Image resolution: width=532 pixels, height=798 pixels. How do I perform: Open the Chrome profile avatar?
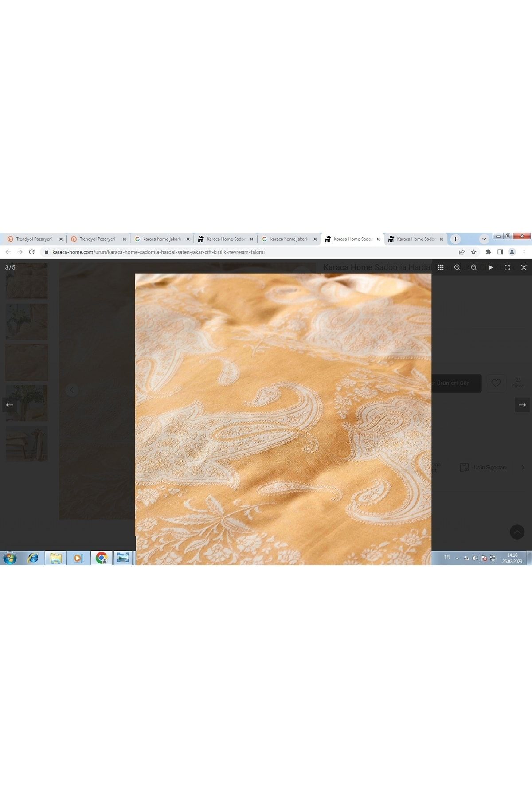coord(512,252)
